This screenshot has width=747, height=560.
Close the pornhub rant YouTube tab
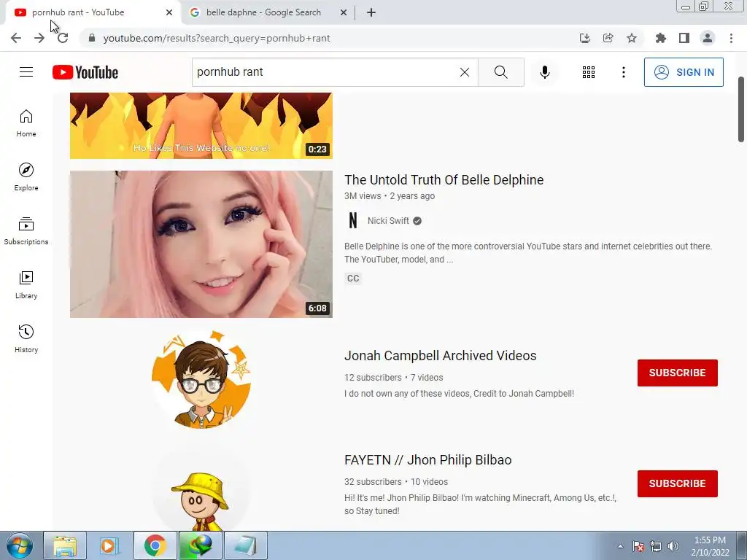coord(169,12)
